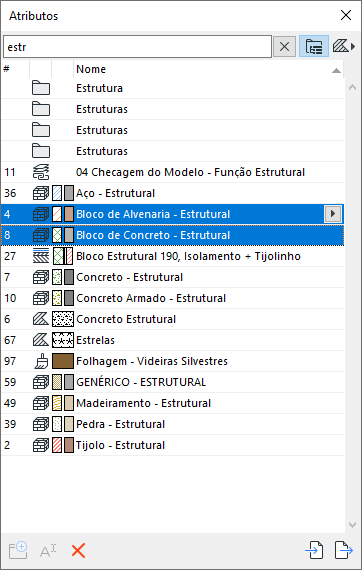
Task: Select the Estrelas fill
Action: [x=173, y=340]
